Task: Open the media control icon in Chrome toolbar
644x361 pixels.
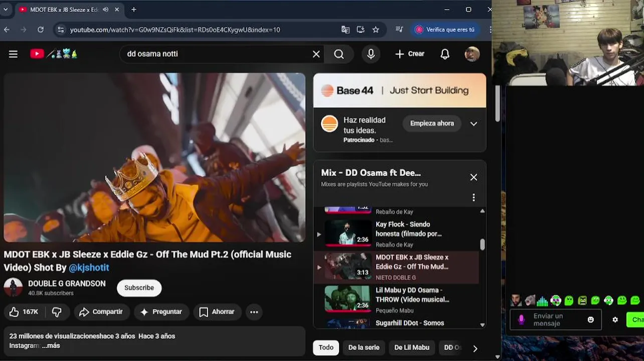Action: click(399, 30)
